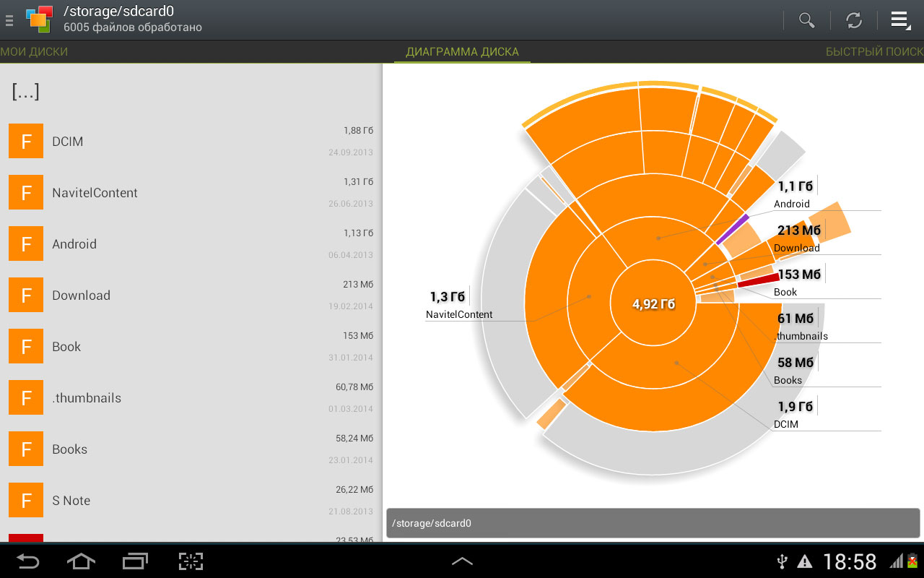Select ДИАГРАММА ДИСКА tab

tap(462, 52)
